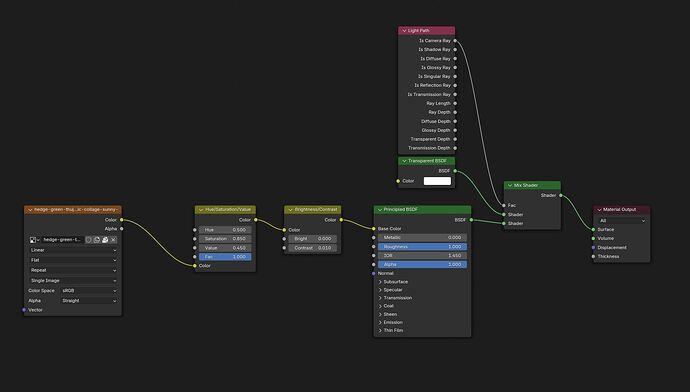Click Material Output Displacement socket
690x392 pixels.
(x=593, y=247)
